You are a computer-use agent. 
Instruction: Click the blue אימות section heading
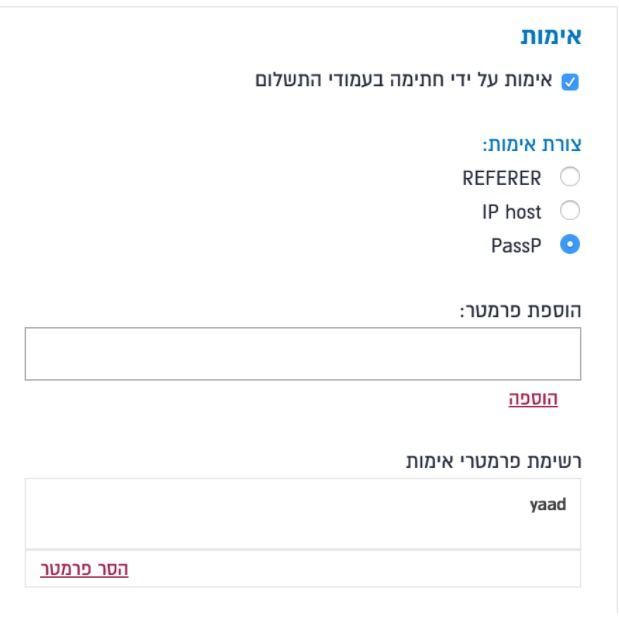coord(552,38)
